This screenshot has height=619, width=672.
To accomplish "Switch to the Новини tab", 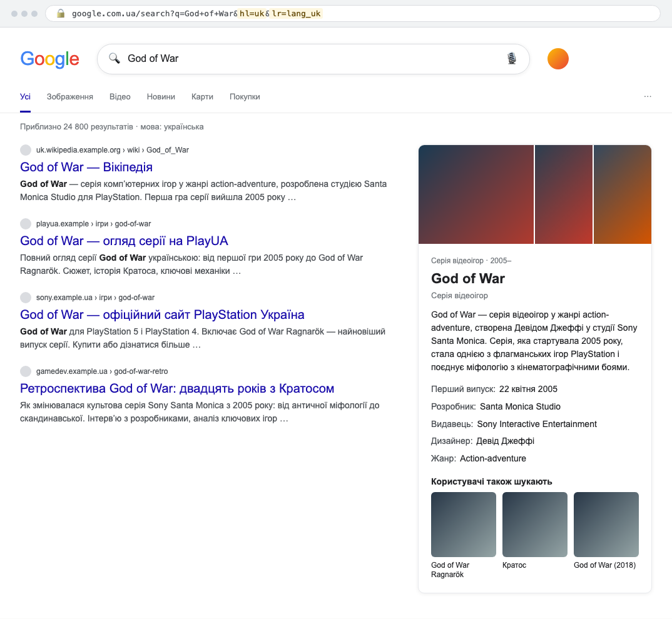I will (161, 97).
